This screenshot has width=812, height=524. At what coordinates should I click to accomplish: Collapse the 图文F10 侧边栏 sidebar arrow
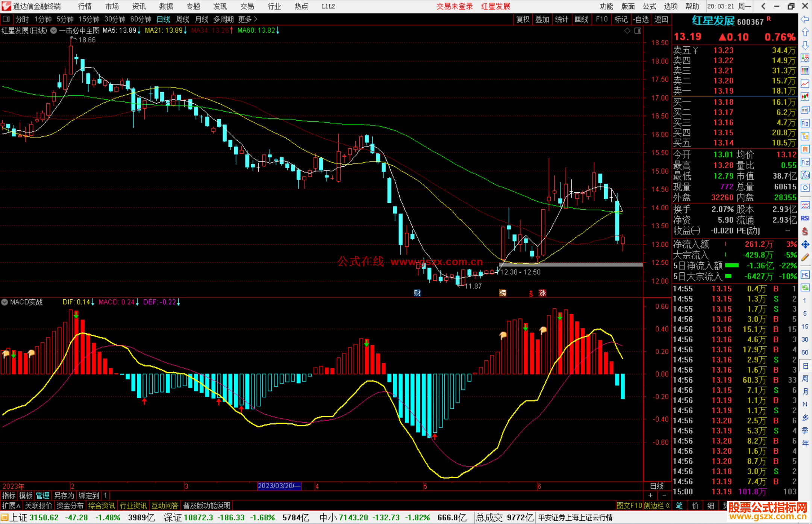pos(668,506)
